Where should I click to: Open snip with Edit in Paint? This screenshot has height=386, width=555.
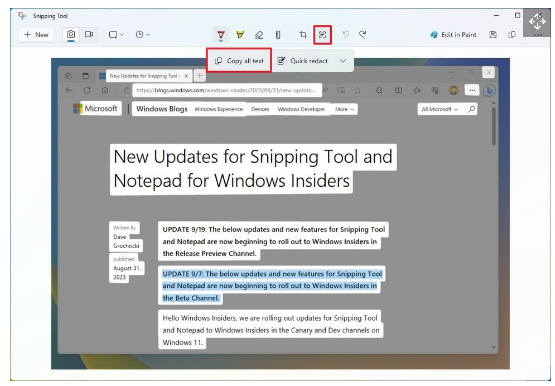point(453,35)
